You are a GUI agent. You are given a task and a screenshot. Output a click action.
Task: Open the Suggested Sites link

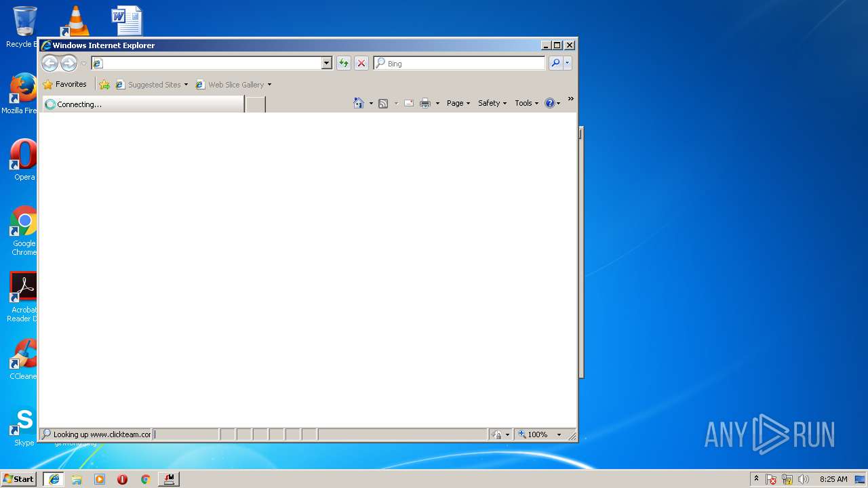pyautogui.click(x=151, y=85)
